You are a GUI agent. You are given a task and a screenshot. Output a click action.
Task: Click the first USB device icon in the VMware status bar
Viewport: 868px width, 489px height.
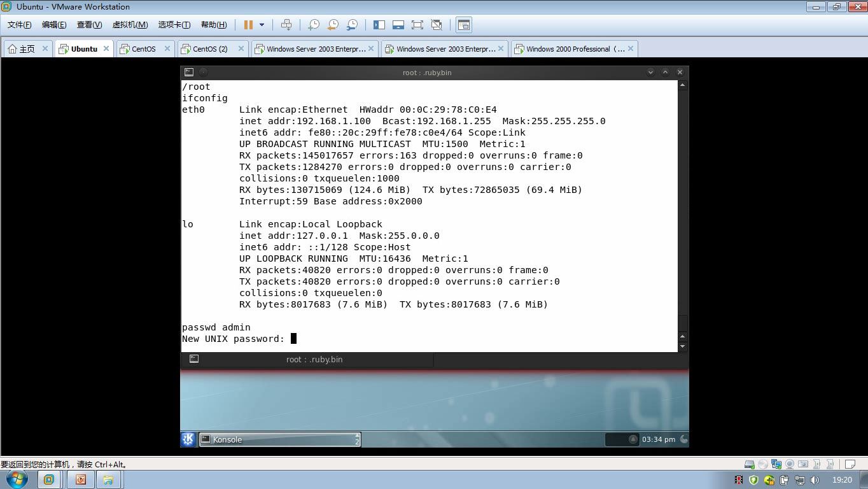coord(816,464)
